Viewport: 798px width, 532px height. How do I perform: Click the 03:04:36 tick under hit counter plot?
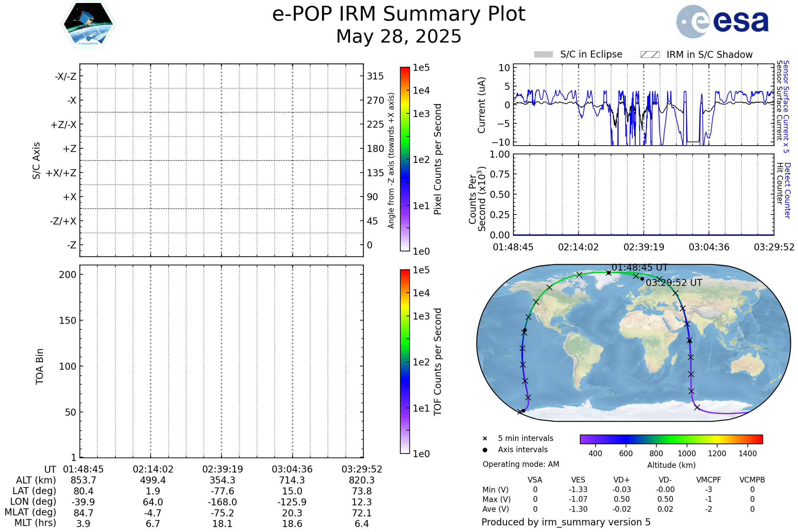709,247
